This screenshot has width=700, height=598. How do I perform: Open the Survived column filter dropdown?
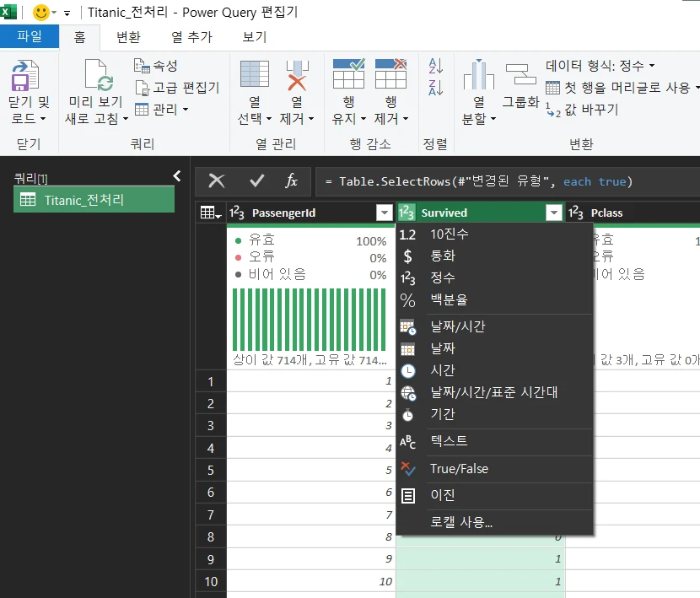pos(553,213)
